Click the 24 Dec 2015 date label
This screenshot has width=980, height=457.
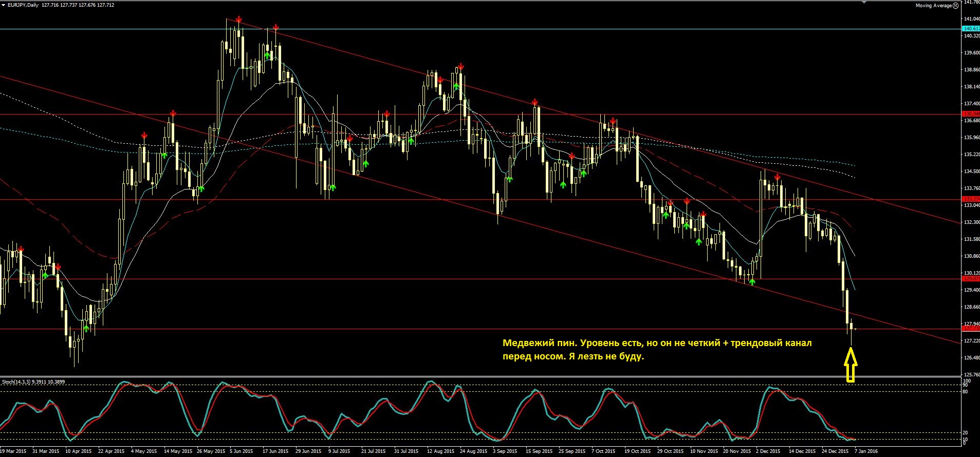tap(835, 451)
